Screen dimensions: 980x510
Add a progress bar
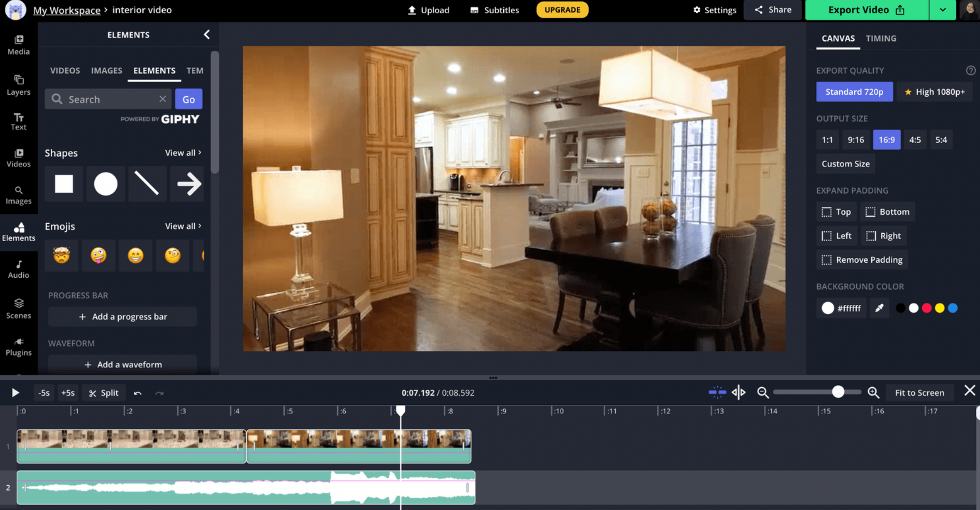[x=123, y=317]
